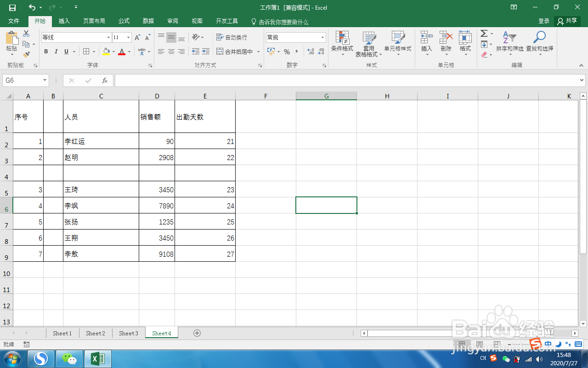The width and height of the screenshot is (588, 368).
Task: Click the fx insert function button
Action: (x=105, y=80)
